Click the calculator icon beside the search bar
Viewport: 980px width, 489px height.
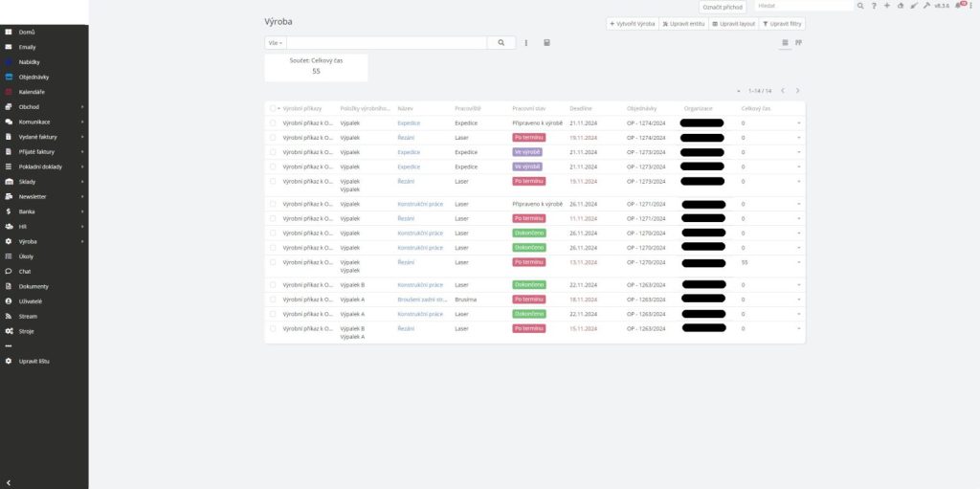pyautogui.click(x=546, y=43)
